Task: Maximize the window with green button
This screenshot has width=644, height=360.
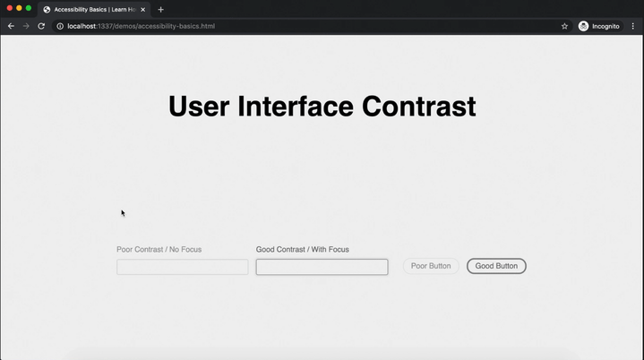Action: (29, 8)
